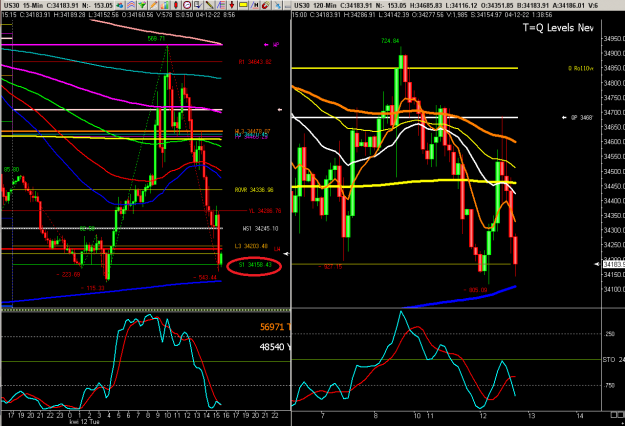625x426 pixels.
Task: Click the 34700 price axis label
Action: [x=614, y=112]
